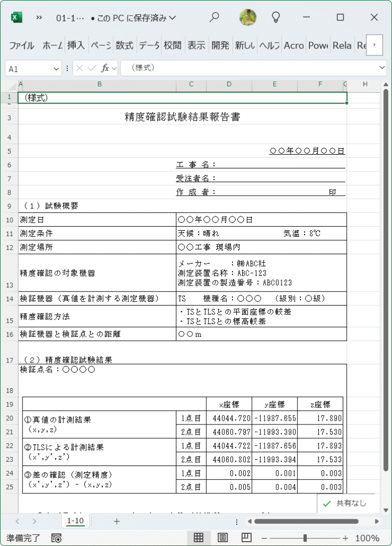Click the 共有なし sharing status button
Viewport: 392px width, 546px height.
coord(345,503)
